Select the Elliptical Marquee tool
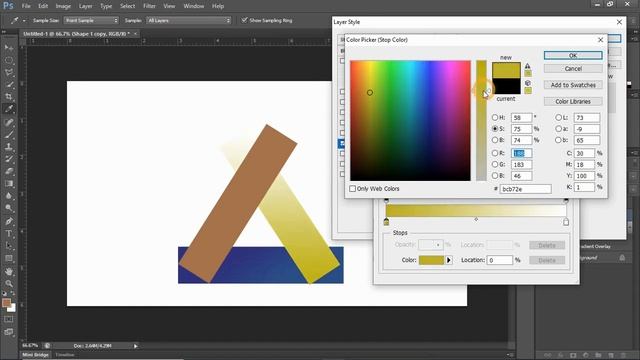Viewport: 640px width, 360px height. (9, 60)
